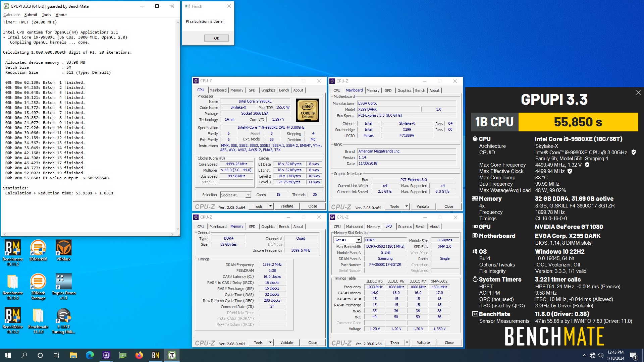
Task: Open the network tray icon
Action: tap(593, 355)
